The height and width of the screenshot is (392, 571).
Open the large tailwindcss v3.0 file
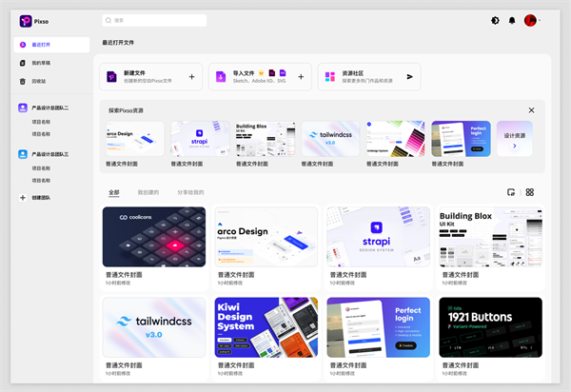(154, 327)
